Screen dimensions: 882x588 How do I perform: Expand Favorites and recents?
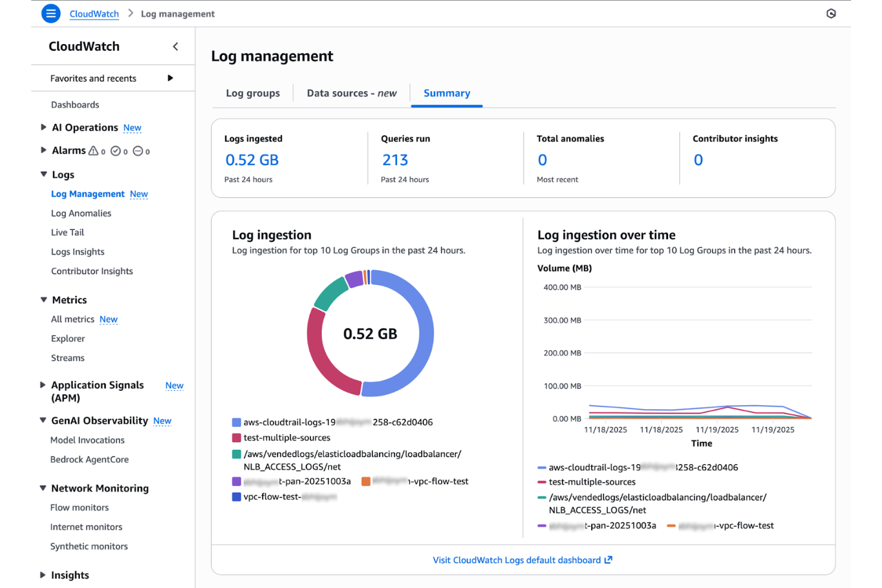pos(170,77)
